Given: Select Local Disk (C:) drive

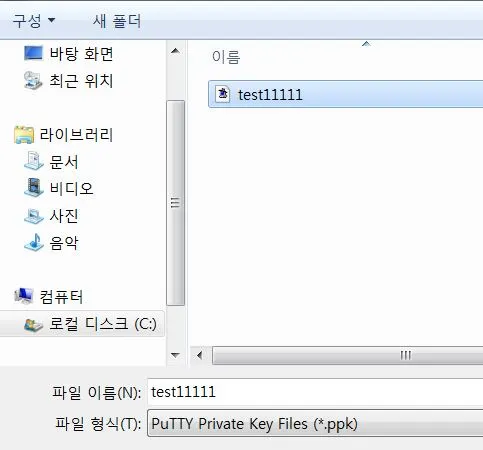Looking at the screenshot, I should pos(82,324).
